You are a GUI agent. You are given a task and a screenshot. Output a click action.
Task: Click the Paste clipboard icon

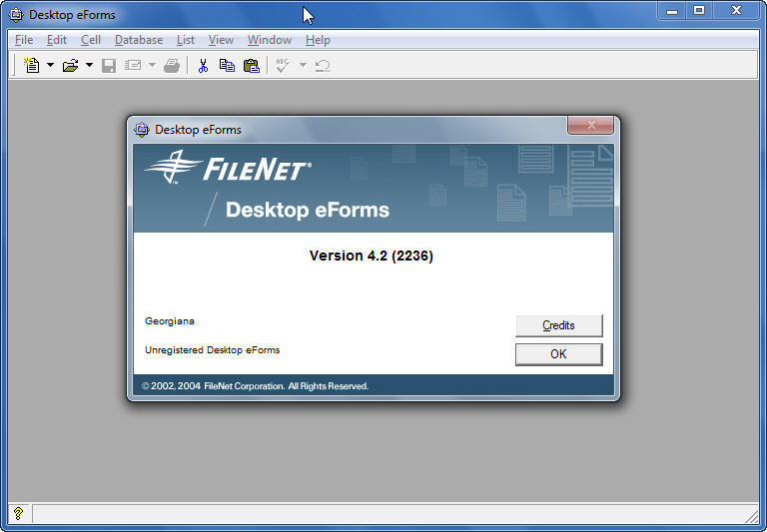(252, 65)
